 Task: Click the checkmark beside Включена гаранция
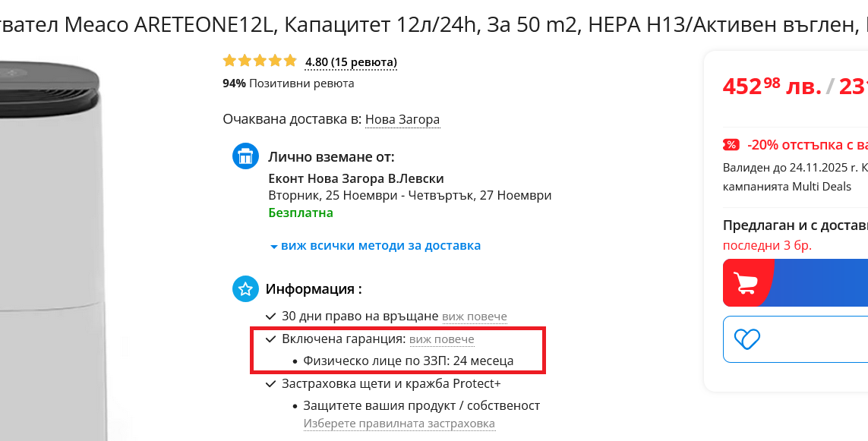click(x=271, y=339)
